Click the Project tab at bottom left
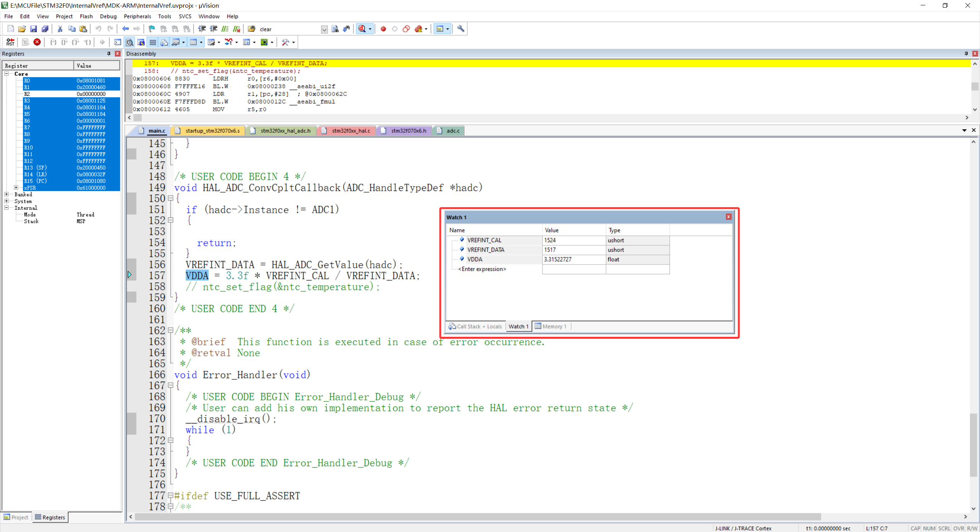The image size is (980, 532). [x=16, y=517]
